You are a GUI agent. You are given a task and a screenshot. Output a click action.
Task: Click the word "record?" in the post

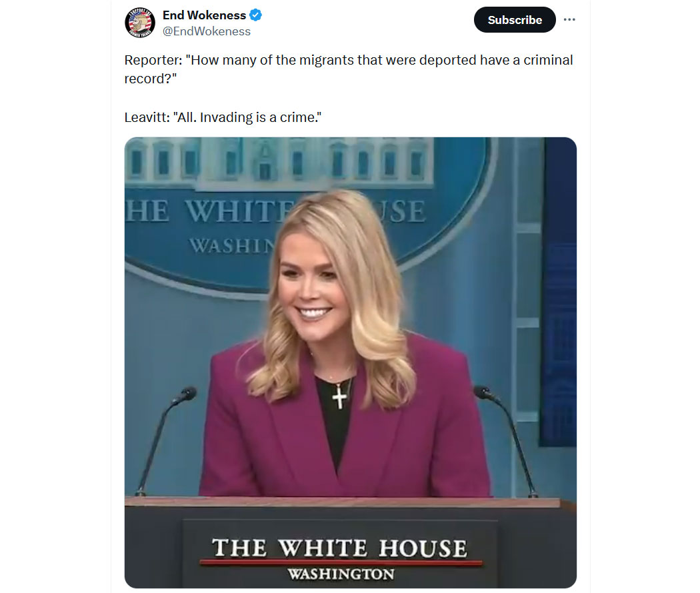tap(151, 79)
